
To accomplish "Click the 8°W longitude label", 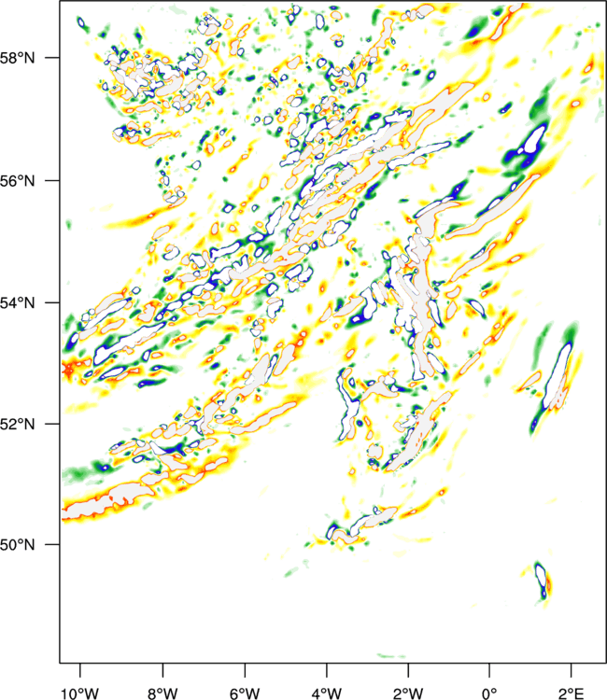I will (x=162, y=693).
